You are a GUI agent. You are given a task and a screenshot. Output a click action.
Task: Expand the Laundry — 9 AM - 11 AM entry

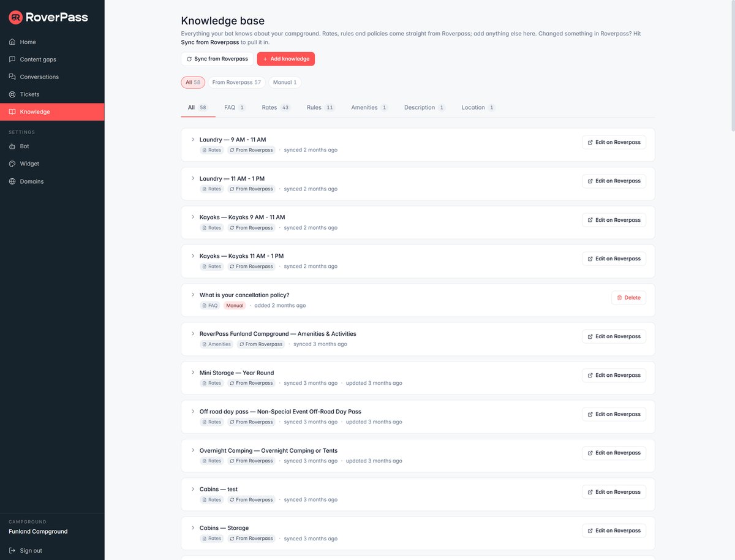pyautogui.click(x=193, y=139)
